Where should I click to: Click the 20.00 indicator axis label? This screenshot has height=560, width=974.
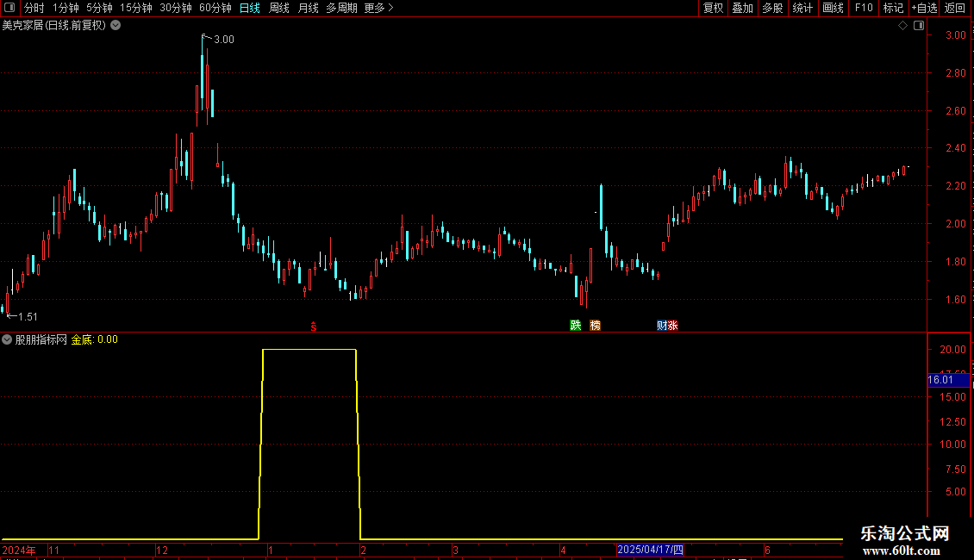tap(952, 350)
